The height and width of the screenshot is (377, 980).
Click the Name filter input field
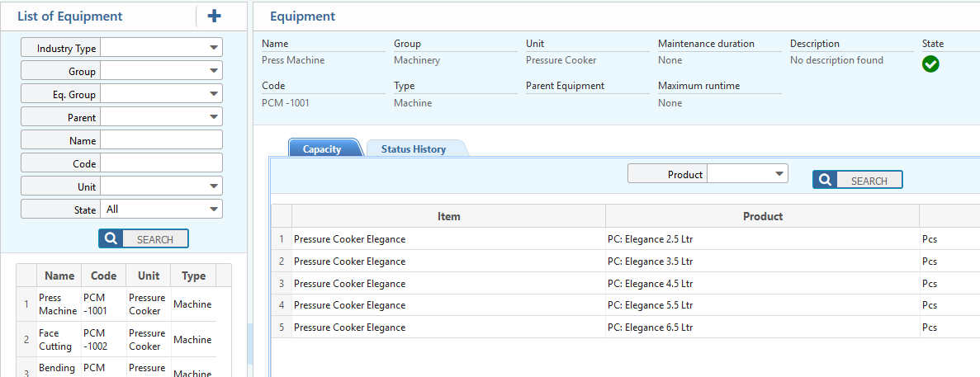point(161,139)
